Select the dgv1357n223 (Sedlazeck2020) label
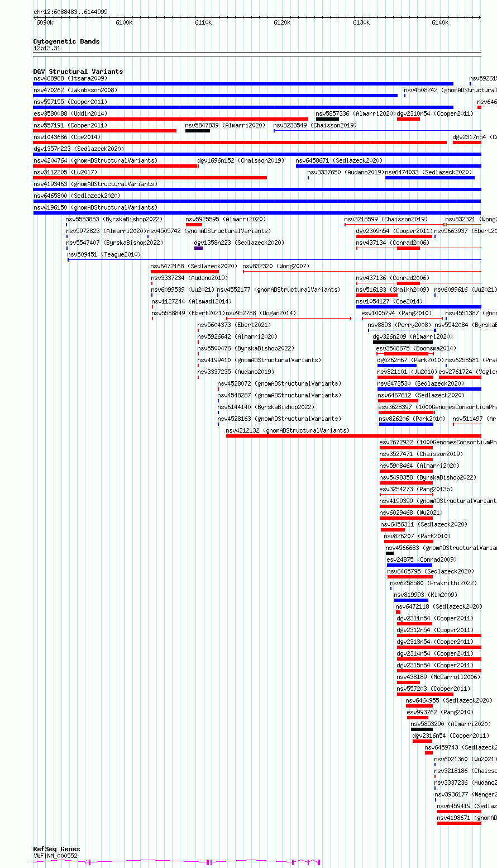497x868 pixels. (79, 149)
